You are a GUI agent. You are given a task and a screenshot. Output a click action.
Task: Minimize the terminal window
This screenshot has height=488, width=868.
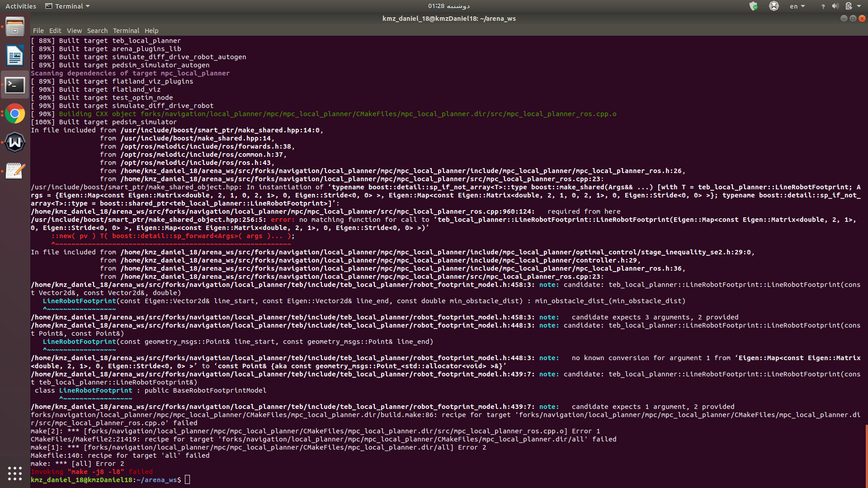pyautogui.click(x=844, y=19)
